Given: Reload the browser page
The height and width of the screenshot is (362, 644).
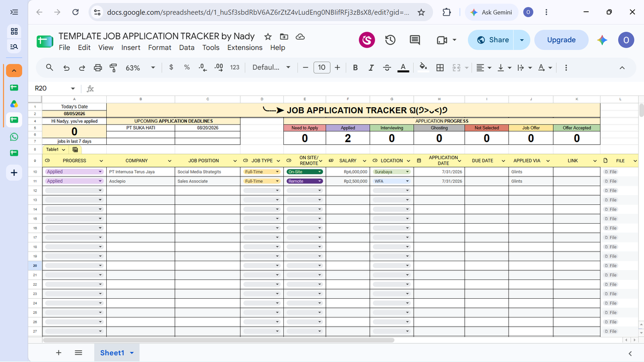Looking at the screenshot, I should coord(76,12).
